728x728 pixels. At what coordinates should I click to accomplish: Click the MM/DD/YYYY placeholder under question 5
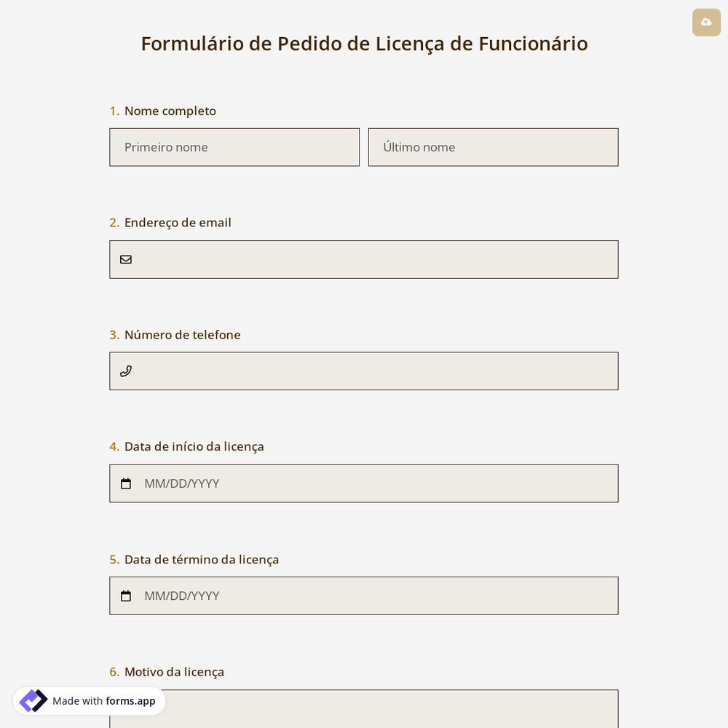point(181,596)
